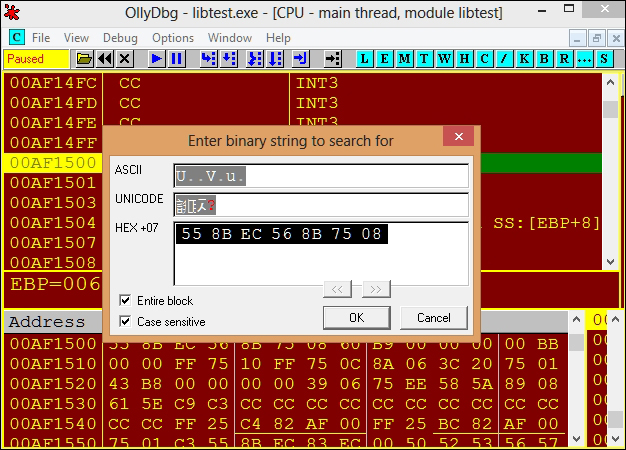Viewport: 626px width, 450px height.
Task: Confirm the search with OK
Action: point(357,318)
